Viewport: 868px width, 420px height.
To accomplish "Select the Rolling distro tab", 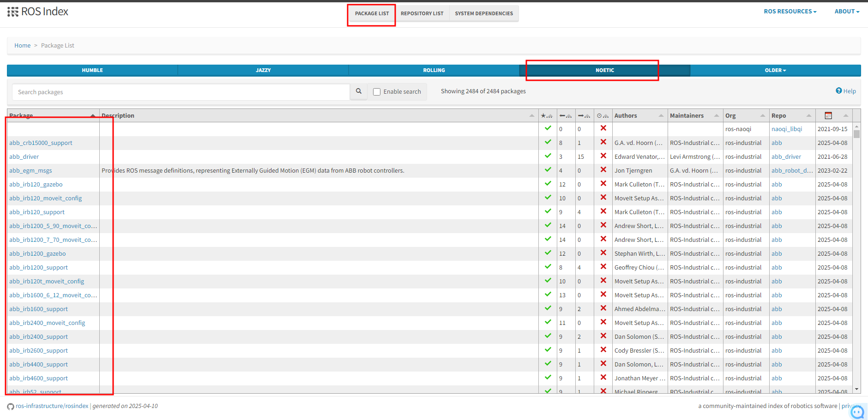I will pyautogui.click(x=434, y=70).
